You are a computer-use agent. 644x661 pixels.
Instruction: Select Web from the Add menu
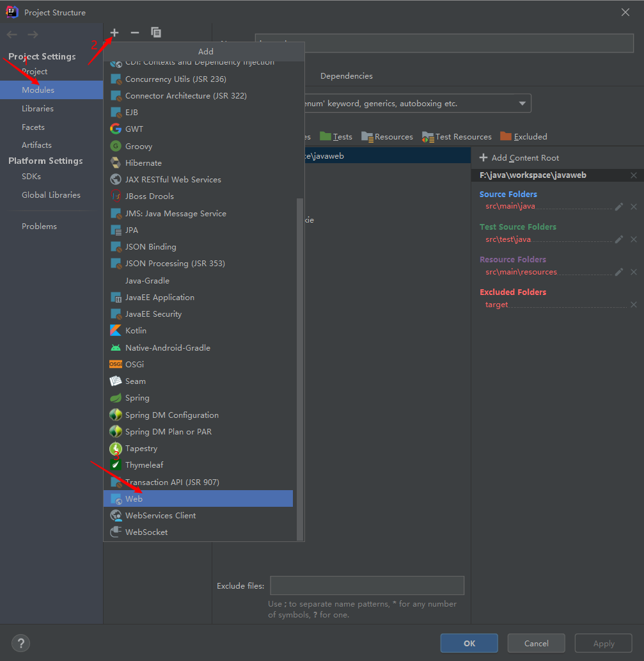[x=198, y=498]
